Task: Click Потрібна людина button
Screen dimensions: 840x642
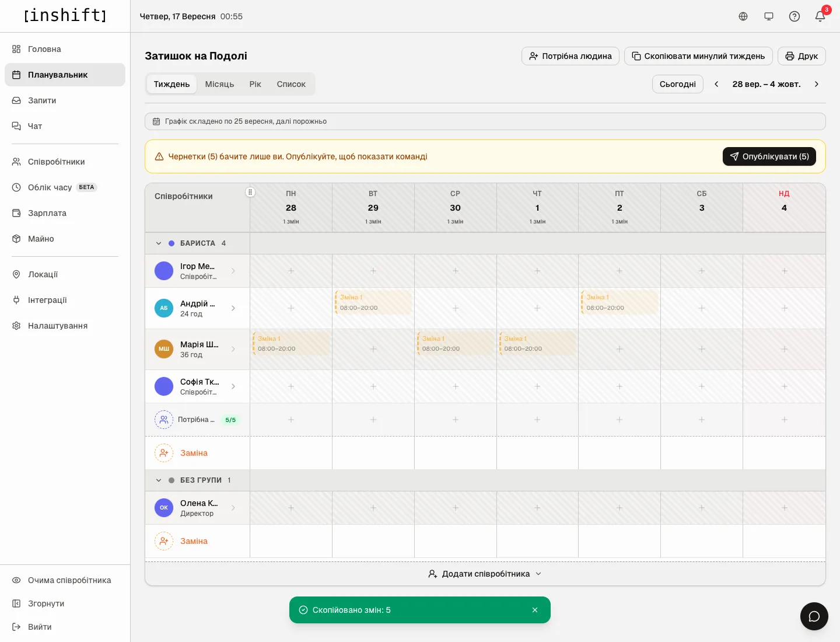Action: (570, 56)
